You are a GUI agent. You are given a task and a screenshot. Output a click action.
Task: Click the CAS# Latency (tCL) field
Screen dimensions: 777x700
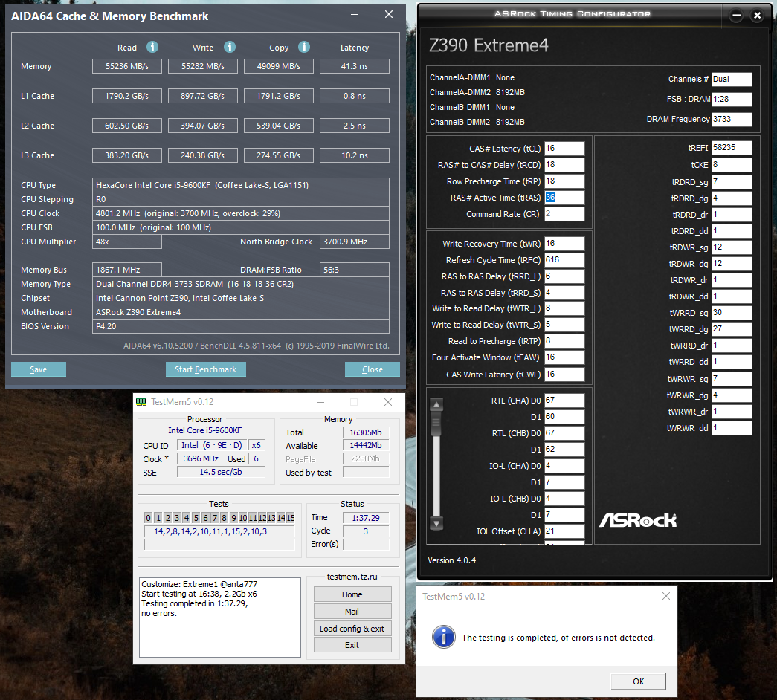point(564,149)
